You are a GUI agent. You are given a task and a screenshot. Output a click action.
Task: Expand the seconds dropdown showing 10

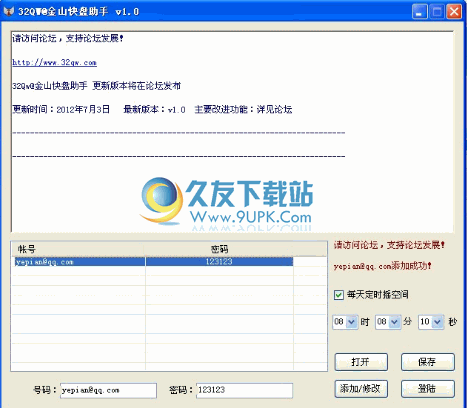click(x=438, y=322)
